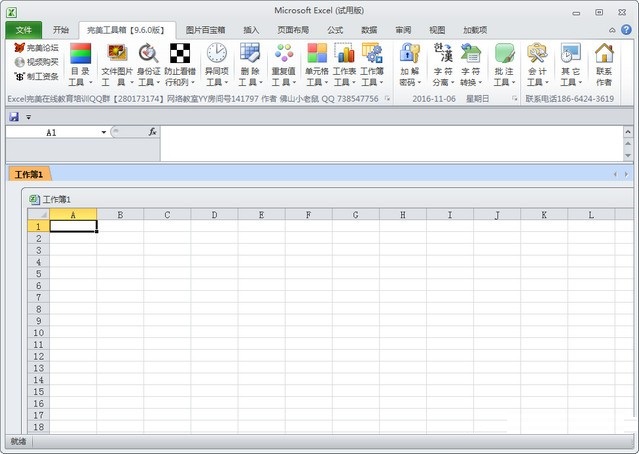The image size is (639, 454).
Task: Collapse the ribbon with the caret icon
Action: point(612,30)
